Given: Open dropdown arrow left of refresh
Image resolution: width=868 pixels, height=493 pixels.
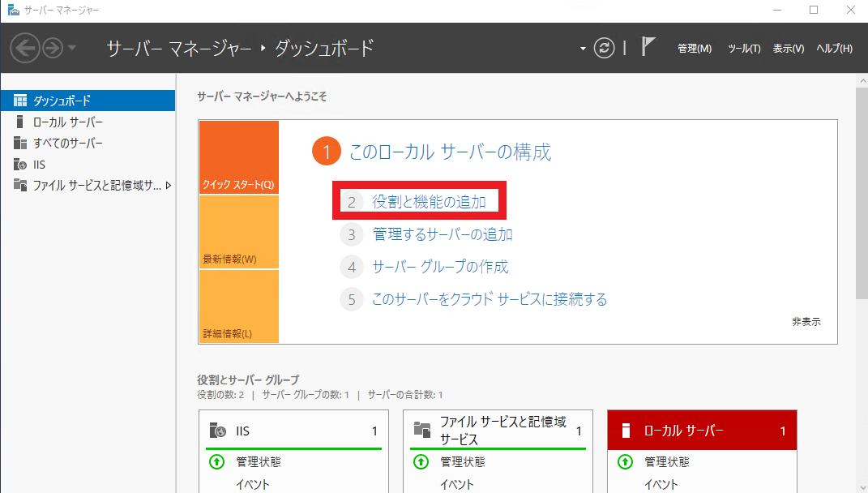Looking at the screenshot, I should coord(583,49).
